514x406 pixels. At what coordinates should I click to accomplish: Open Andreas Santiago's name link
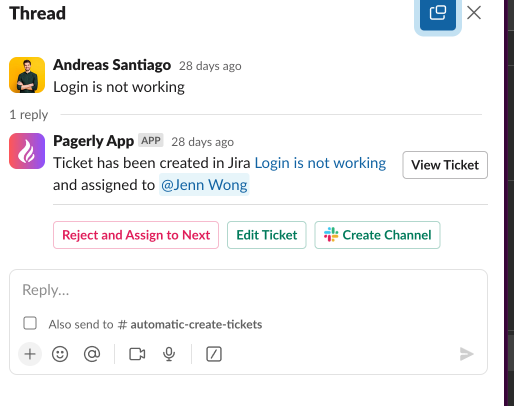(x=112, y=65)
